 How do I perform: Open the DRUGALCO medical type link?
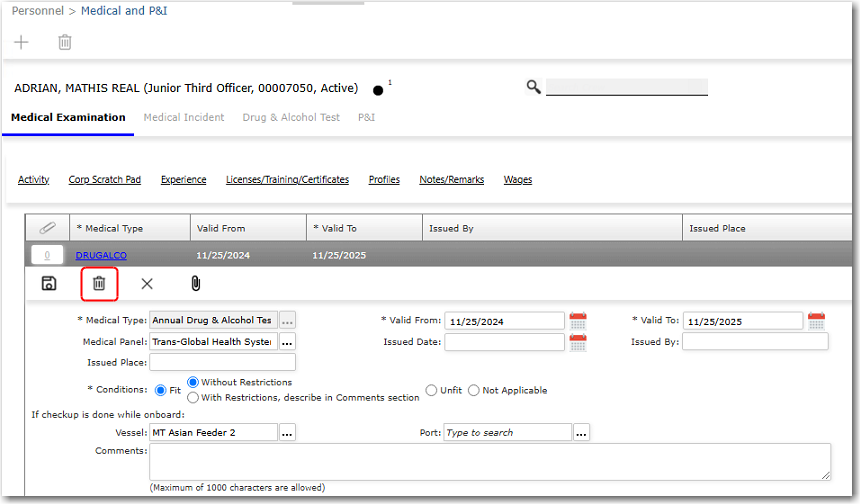click(x=101, y=256)
